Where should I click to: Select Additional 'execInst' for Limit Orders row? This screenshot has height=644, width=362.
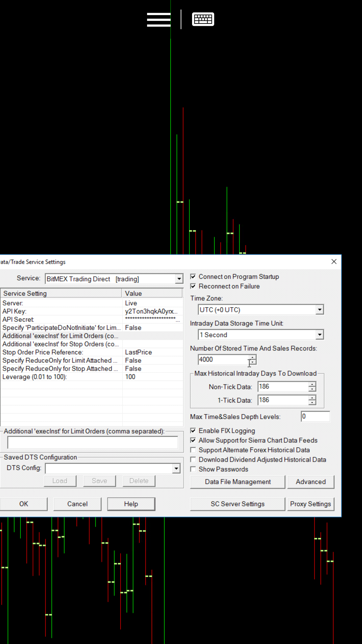92,336
